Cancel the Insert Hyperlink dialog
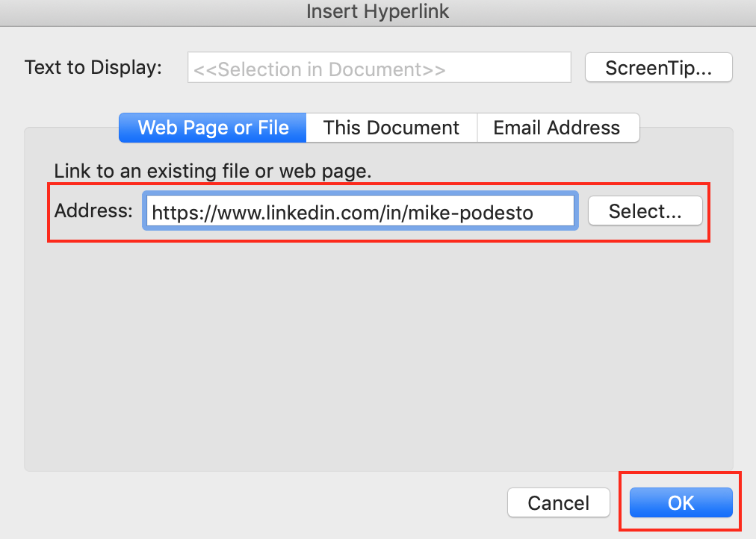 click(x=558, y=502)
